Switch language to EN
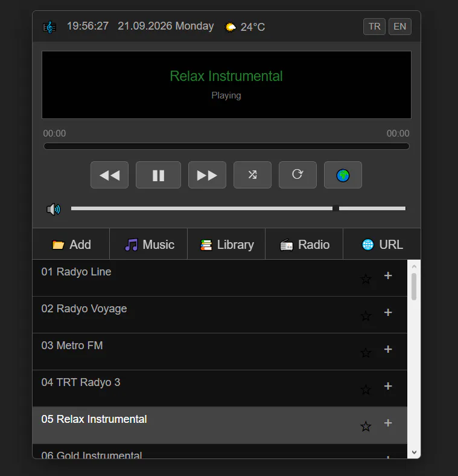458x476 pixels. click(399, 27)
